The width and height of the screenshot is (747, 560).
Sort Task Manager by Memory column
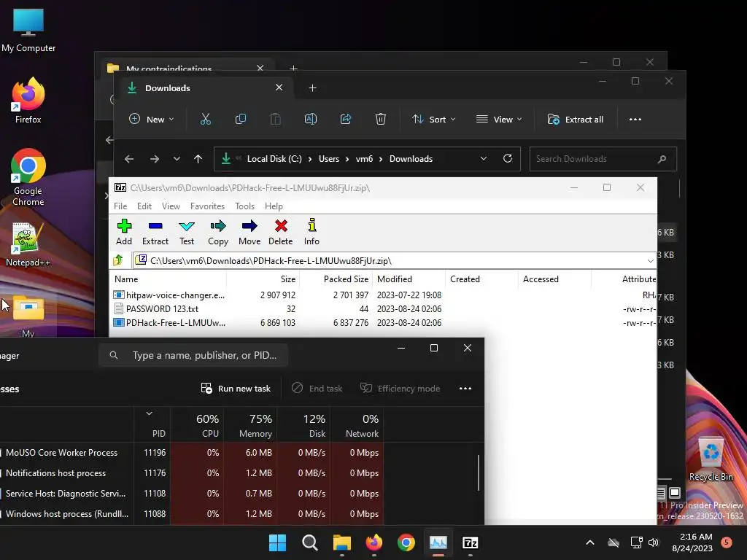click(251, 425)
